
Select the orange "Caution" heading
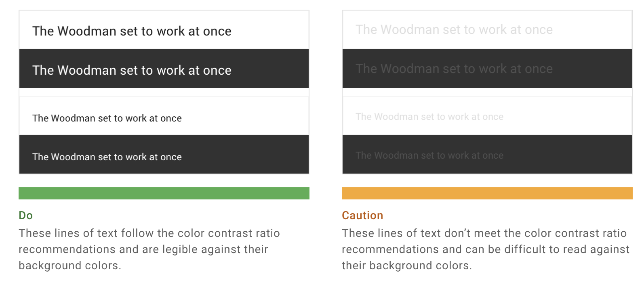pyautogui.click(x=362, y=216)
